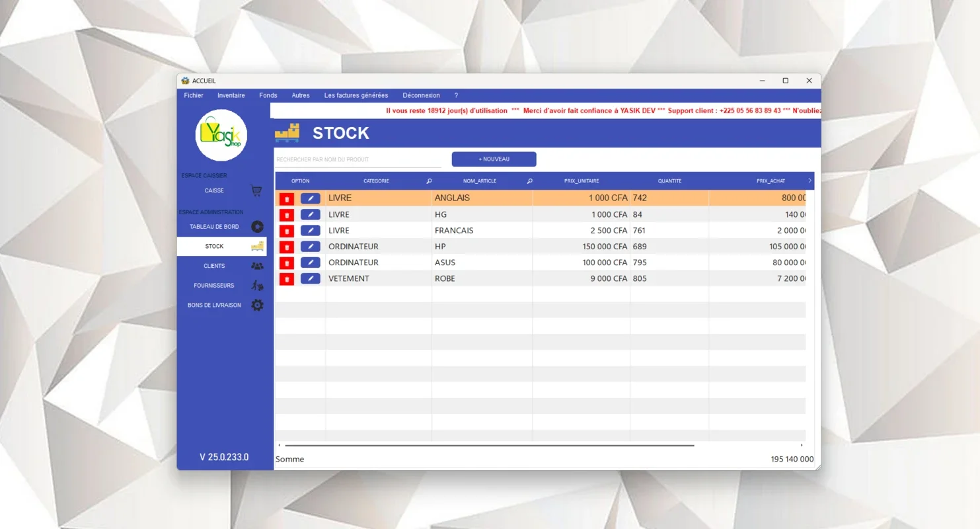Select the ROBE article cell
Screen dimensions: 980x529
click(x=482, y=278)
